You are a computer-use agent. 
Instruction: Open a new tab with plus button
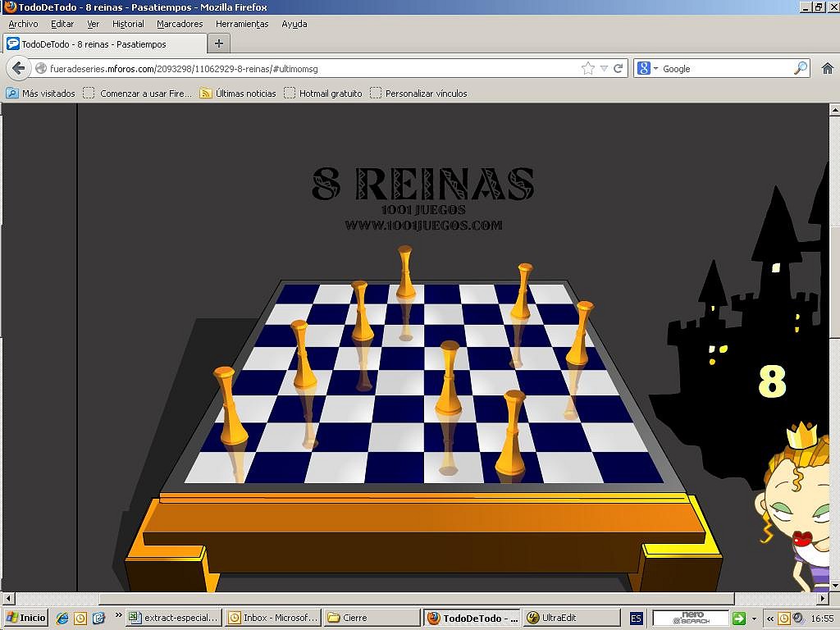click(218, 43)
